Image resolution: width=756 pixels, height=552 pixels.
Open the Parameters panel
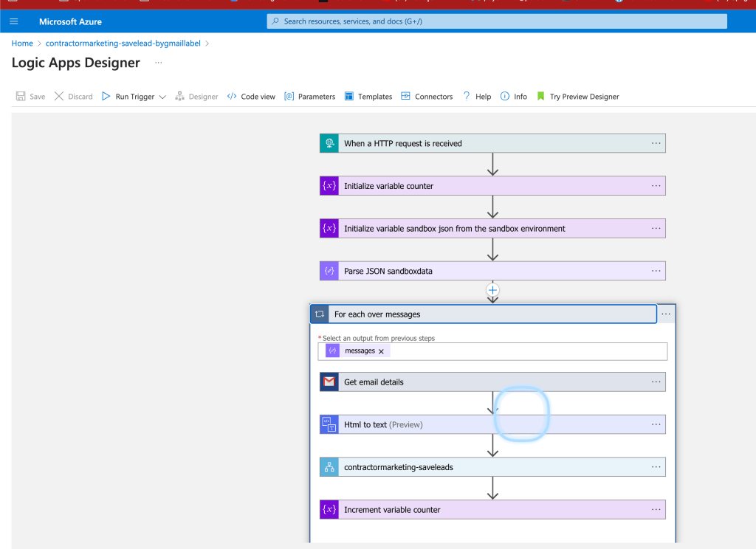[x=316, y=97]
